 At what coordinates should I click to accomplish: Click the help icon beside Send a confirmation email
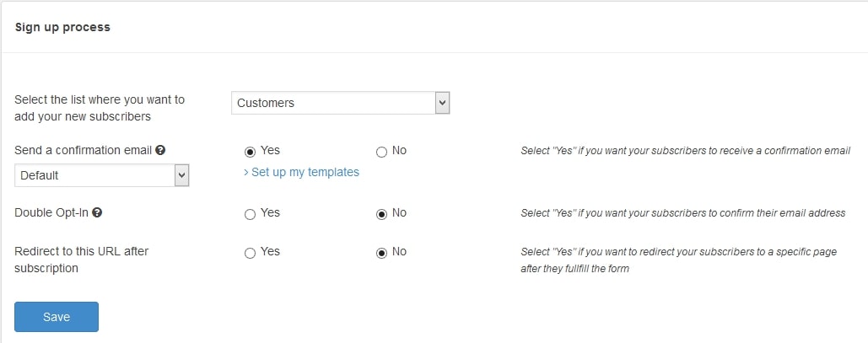[160, 150]
